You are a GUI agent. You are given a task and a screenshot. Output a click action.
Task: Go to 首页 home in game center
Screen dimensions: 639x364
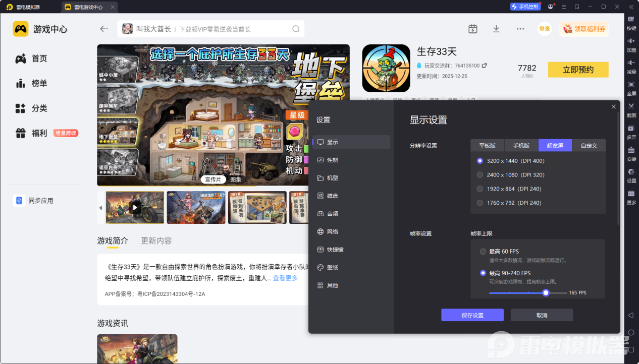[x=31, y=58]
